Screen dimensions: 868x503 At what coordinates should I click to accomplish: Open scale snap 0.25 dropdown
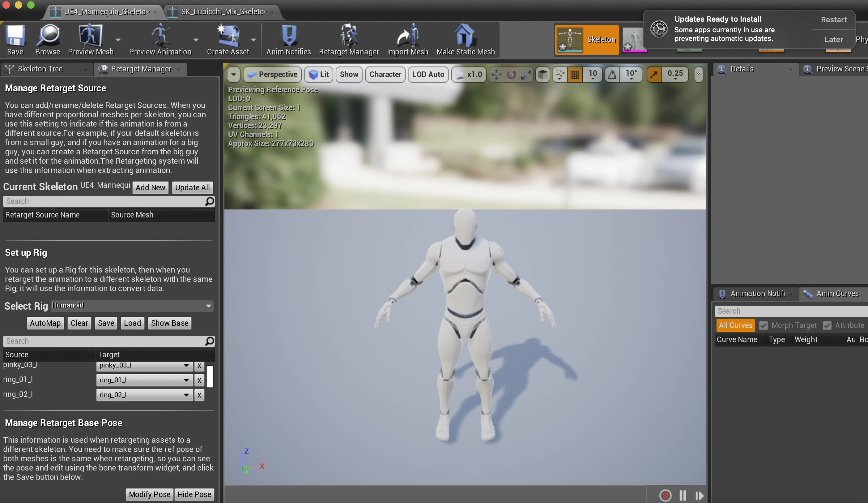point(675,75)
